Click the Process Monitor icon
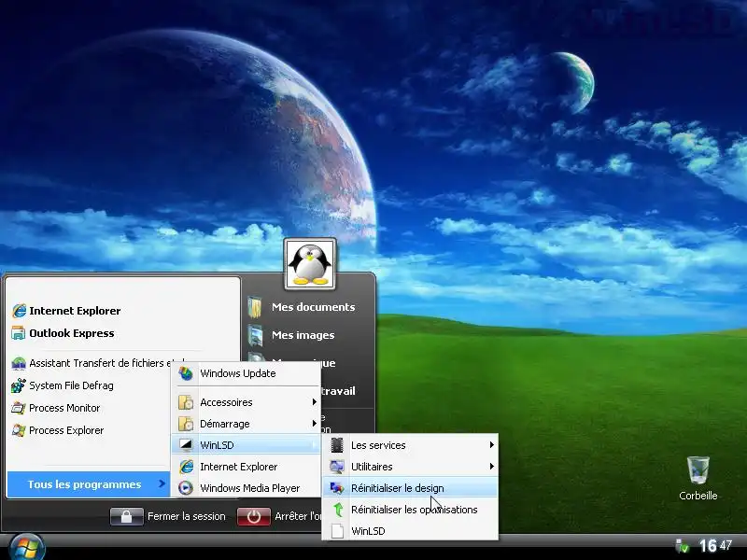The image size is (747, 560). 19,408
